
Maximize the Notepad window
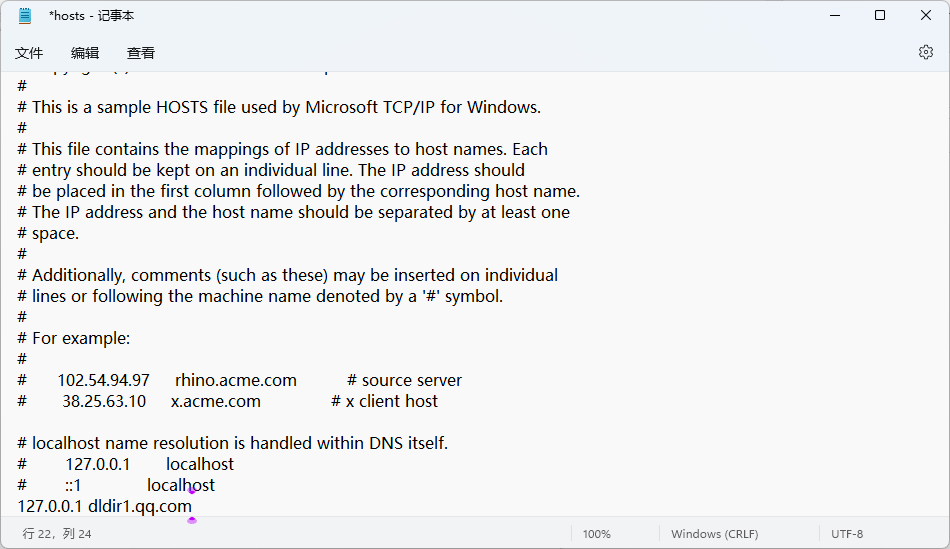pos(880,16)
